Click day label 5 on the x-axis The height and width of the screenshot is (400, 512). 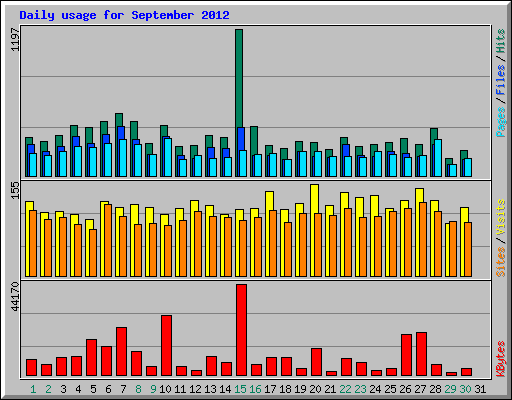(x=93, y=389)
